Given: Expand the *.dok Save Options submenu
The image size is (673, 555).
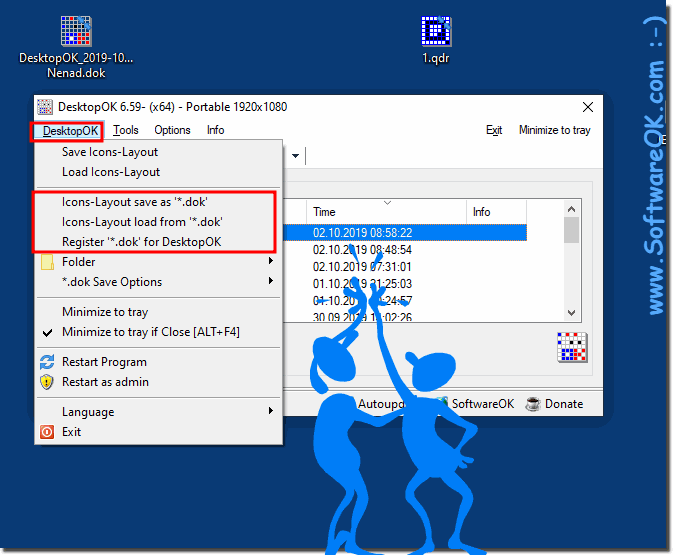Looking at the screenshot, I should [271, 281].
